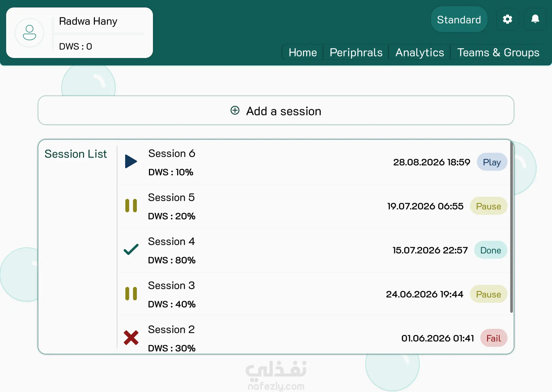This screenshot has width=552, height=392.
Task: Select the Session 3 title text
Action: tap(171, 285)
